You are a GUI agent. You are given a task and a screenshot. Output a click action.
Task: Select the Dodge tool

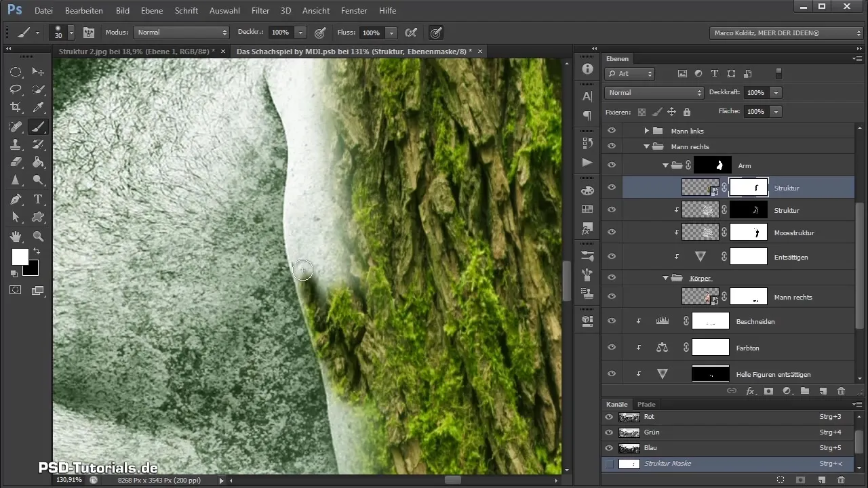click(x=38, y=180)
